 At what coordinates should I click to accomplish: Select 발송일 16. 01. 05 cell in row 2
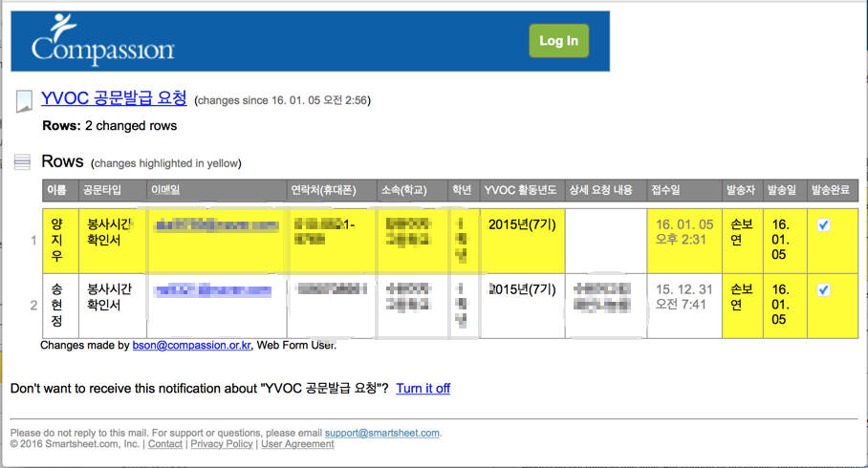point(785,306)
